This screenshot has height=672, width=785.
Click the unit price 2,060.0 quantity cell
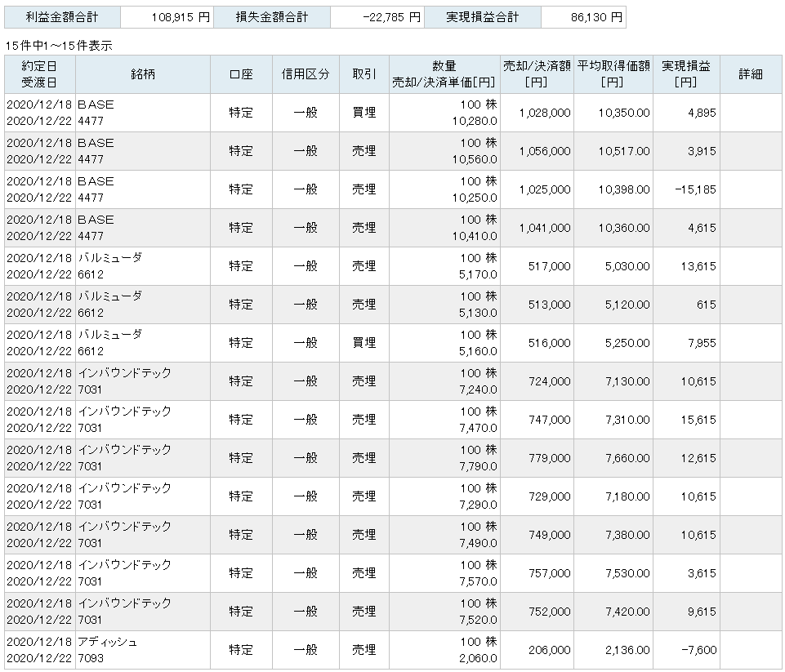(444, 650)
